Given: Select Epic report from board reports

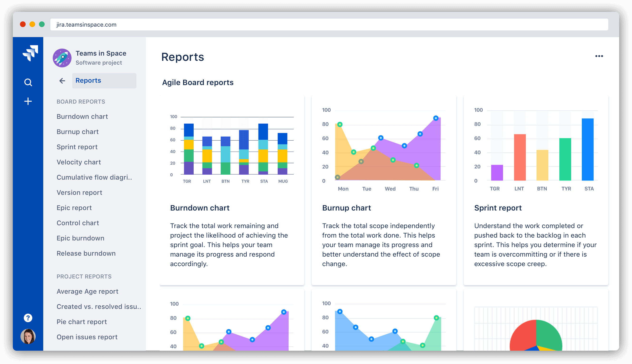Looking at the screenshot, I should pos(74,207).
